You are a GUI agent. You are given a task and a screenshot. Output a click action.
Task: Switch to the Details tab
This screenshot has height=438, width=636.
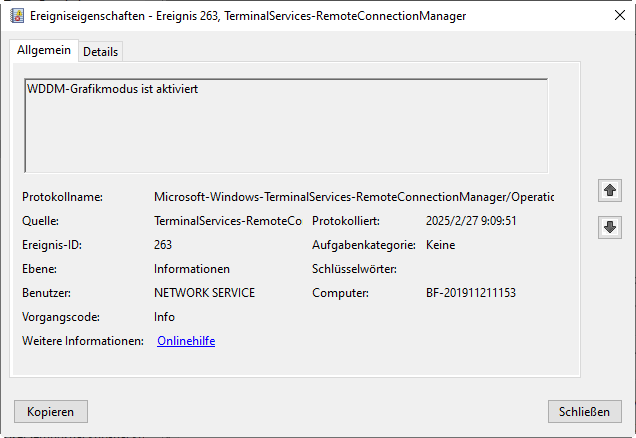100,51
